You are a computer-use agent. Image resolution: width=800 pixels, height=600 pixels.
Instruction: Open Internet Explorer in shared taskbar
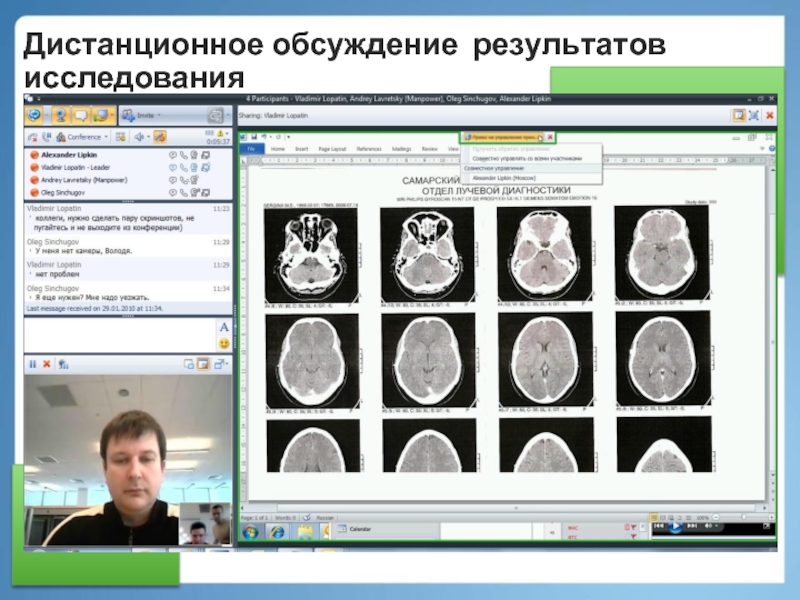[x=278, y=532]
